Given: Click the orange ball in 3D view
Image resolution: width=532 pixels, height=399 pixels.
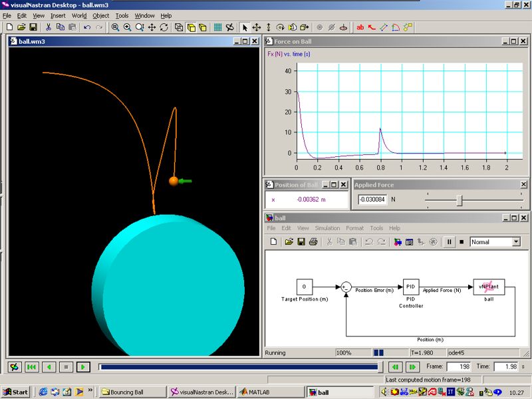Looking at the screenshot, I should pos(174,181).
